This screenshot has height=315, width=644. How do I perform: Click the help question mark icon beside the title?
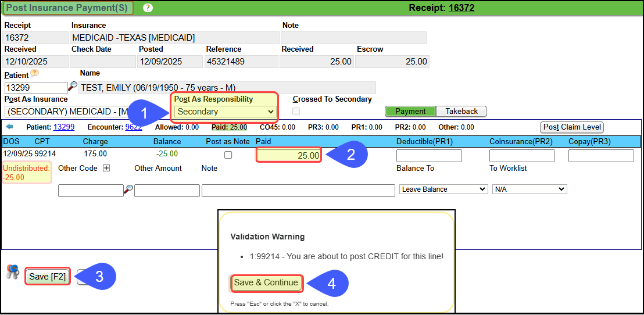point(148,8)
